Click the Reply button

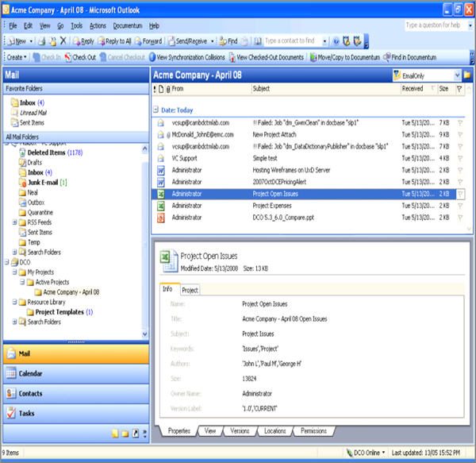84,41
